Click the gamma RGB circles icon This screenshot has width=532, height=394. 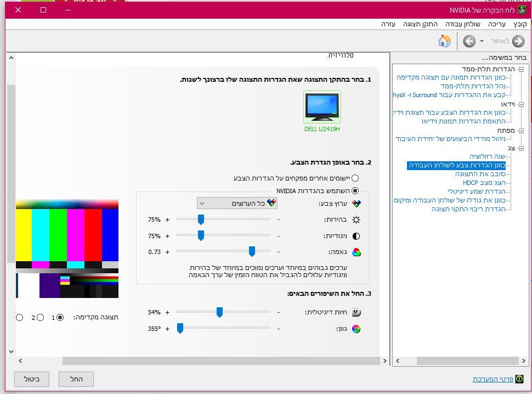coord(356,252)
